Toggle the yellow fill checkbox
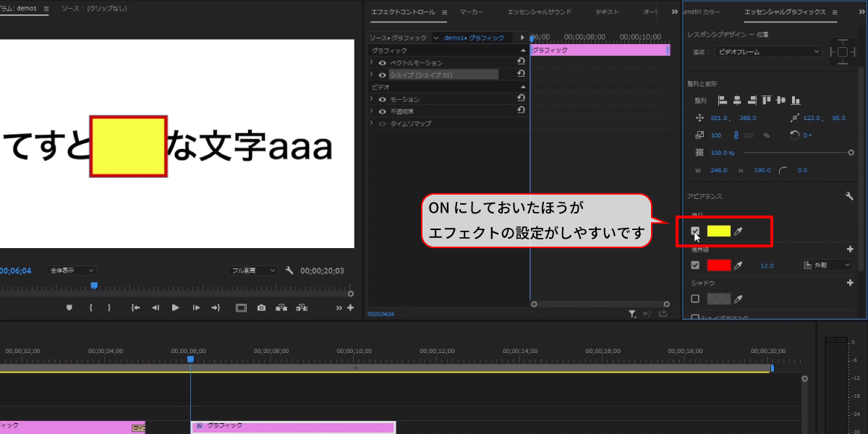The image size is (868, 434). tap(696, 231)
